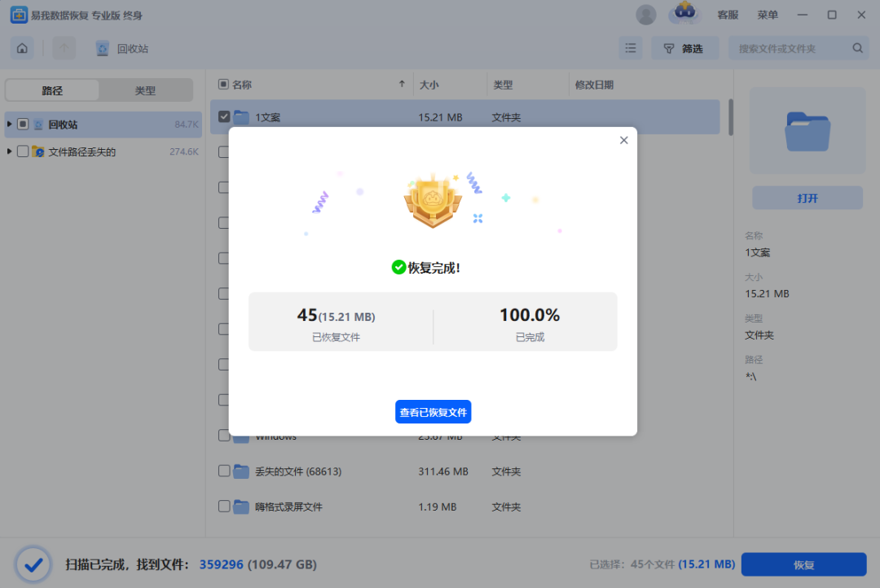
Task: Click 查看已恢复文件 button
Action: pos(433,412)
